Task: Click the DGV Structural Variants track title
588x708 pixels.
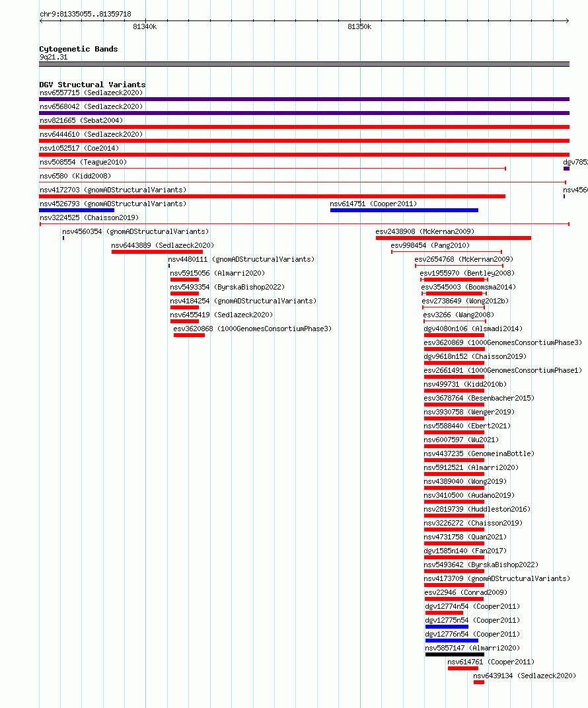Action: [92, 85]
